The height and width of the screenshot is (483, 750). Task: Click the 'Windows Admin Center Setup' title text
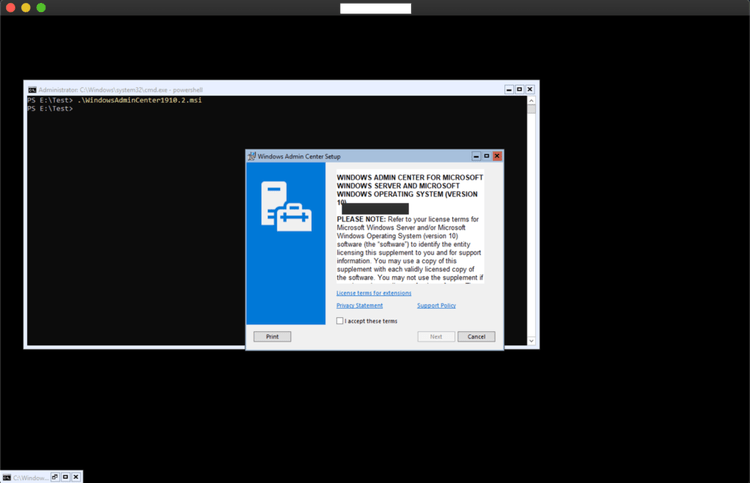[x=299, y=156]
